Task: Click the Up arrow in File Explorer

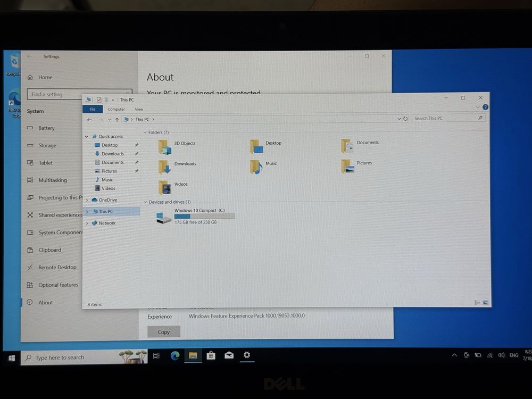Action: click(x=117, y=120)
